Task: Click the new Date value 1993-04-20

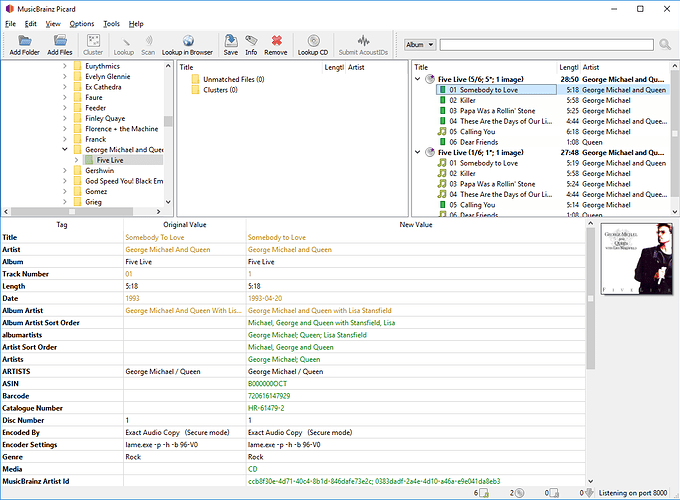Action: (x=265, y=298)
